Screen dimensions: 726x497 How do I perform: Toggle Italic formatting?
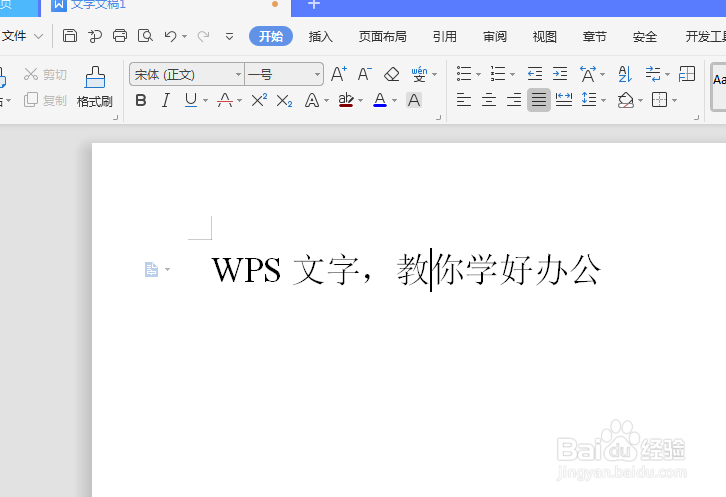(x=166, y=100)
